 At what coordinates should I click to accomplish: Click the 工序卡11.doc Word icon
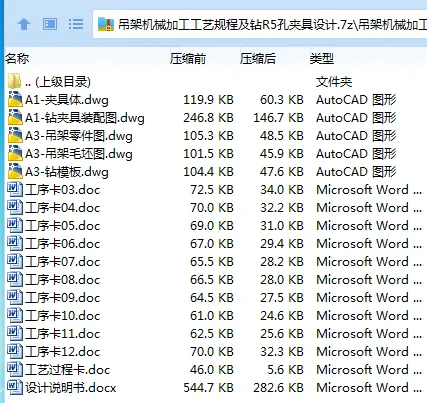(15, 333)
